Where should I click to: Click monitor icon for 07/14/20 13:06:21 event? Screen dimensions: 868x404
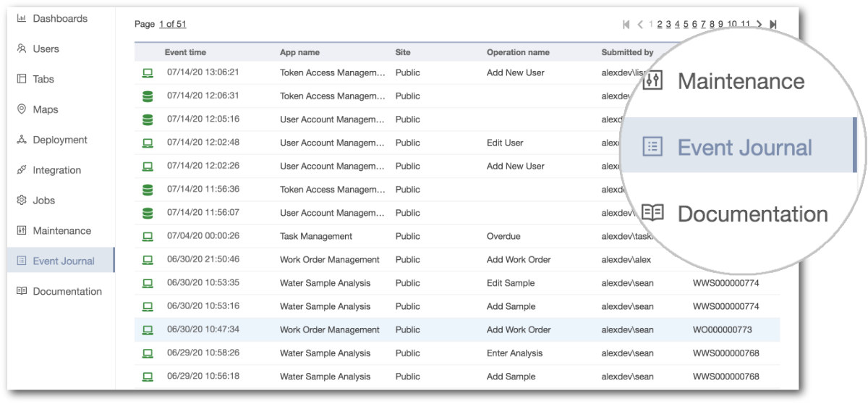click(148, 72)
